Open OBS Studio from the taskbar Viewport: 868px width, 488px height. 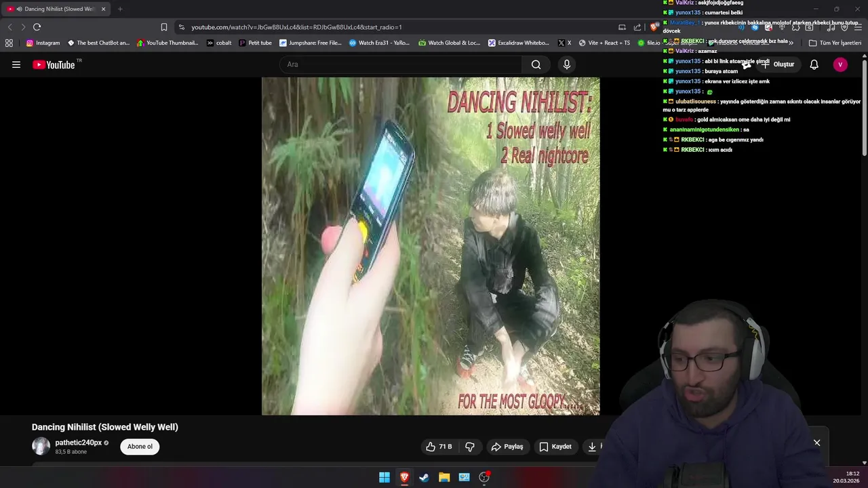click(x=484, y=477)
